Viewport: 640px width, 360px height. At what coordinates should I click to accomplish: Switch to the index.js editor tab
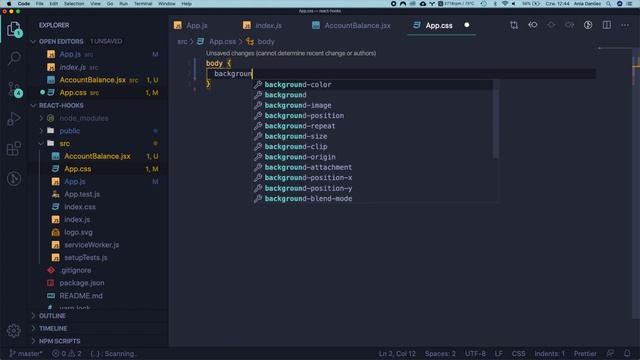coord(262,25)
